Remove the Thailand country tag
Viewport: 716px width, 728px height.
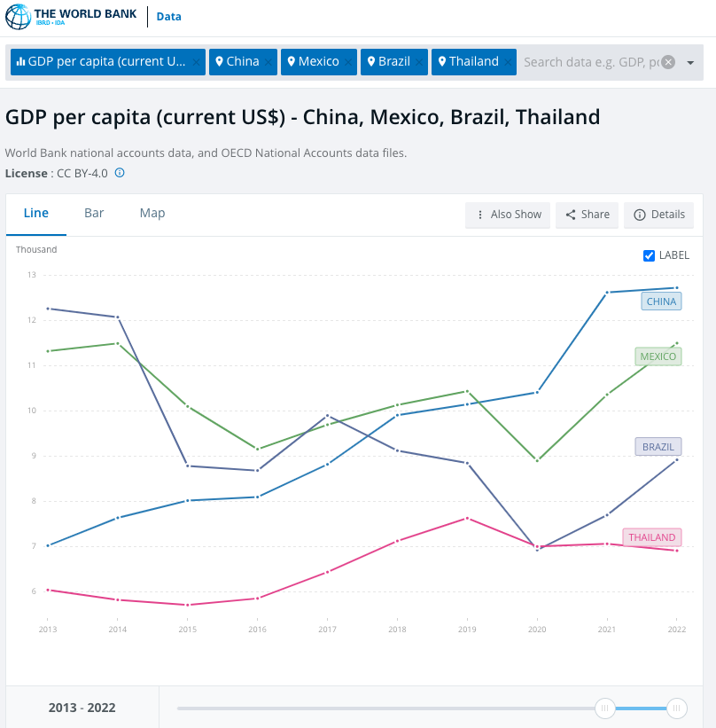coord(509,62)
